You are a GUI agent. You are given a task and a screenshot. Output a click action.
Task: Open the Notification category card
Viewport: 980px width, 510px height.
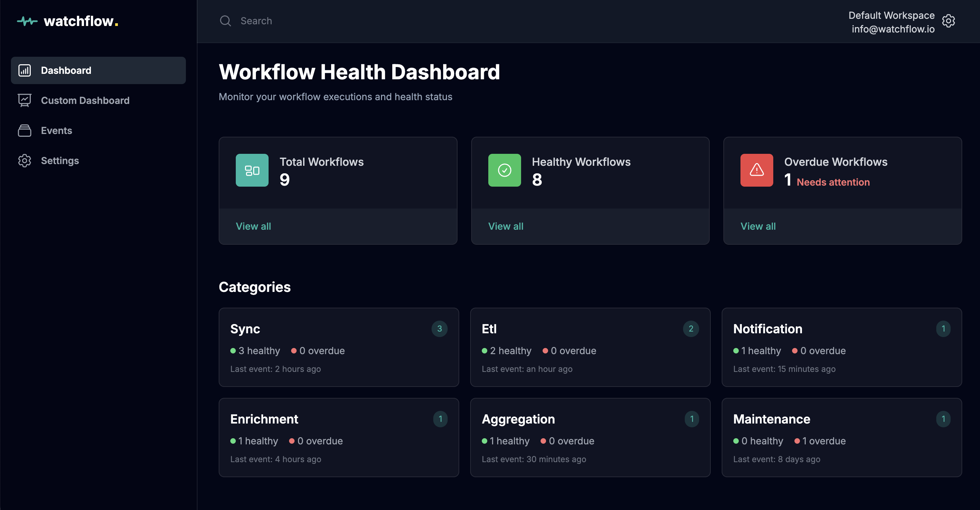point(842,347)
